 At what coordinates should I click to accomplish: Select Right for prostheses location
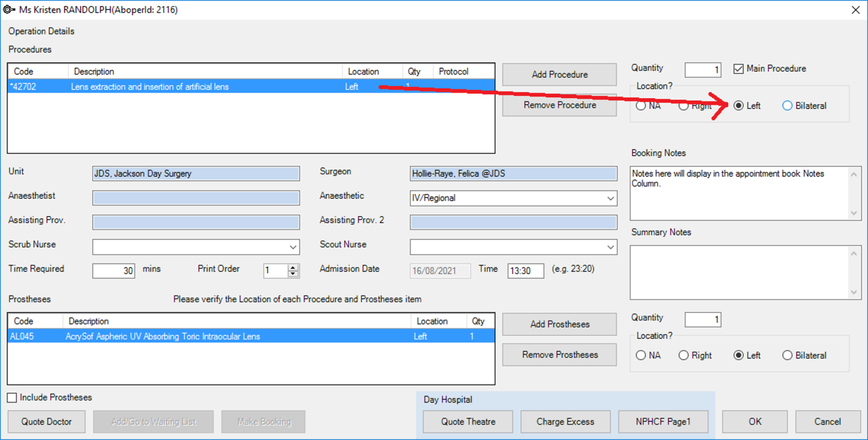(684, 356)
